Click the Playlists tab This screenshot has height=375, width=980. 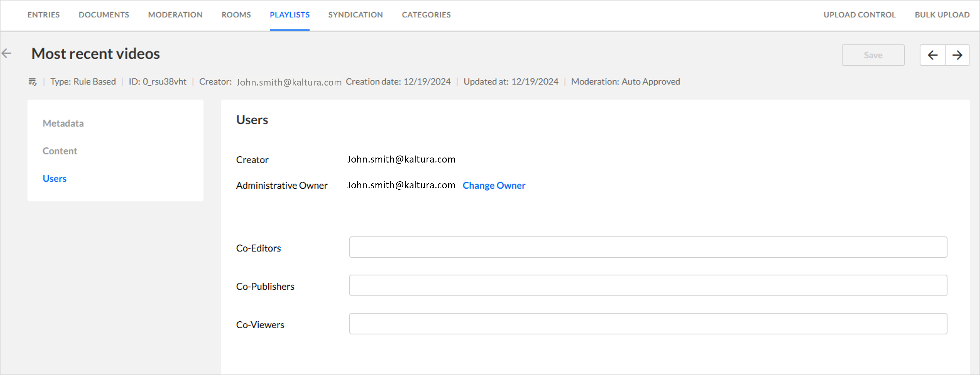(x=289, y=15)
